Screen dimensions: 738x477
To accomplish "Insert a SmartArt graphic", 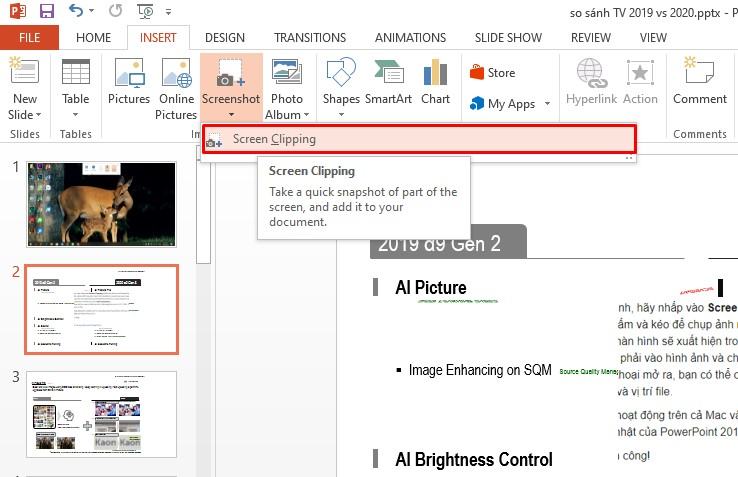I will [388, 80].
